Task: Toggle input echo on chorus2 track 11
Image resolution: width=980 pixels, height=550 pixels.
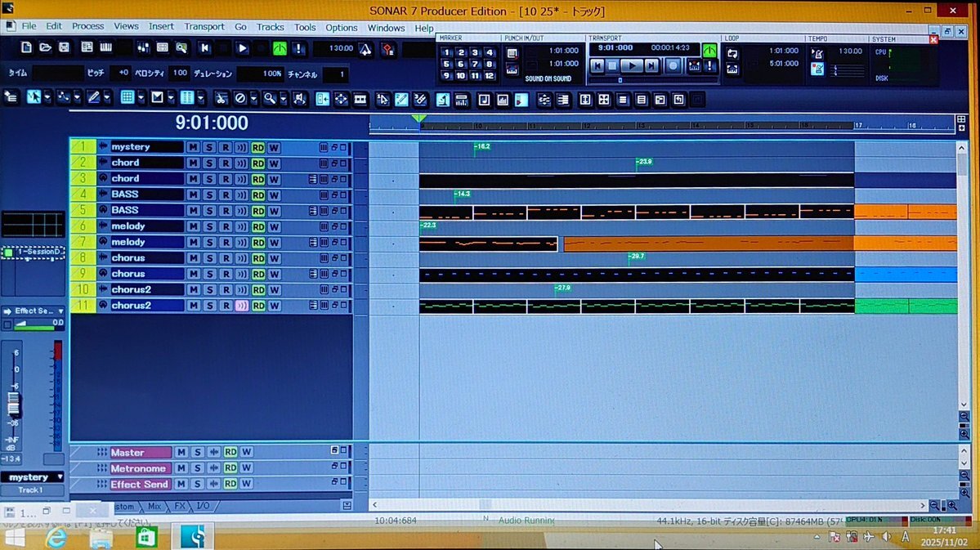Action: click(x=241, y=306)
